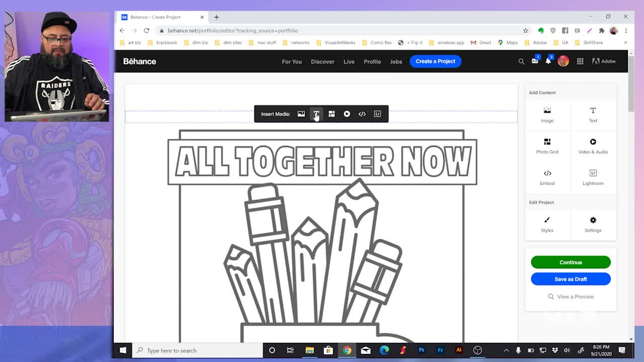
Task: Add Embed content from the sidebar
Action: pos(547,177)
